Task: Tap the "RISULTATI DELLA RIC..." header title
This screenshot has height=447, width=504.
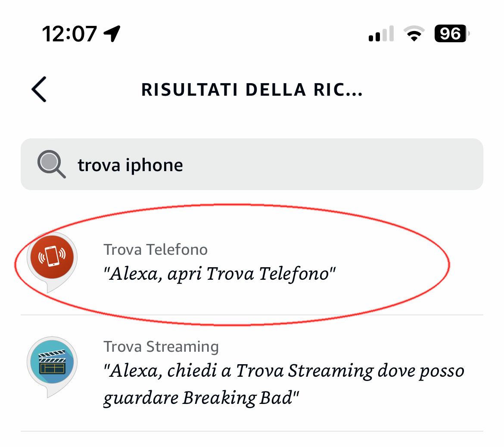Action: pos(252,90)
